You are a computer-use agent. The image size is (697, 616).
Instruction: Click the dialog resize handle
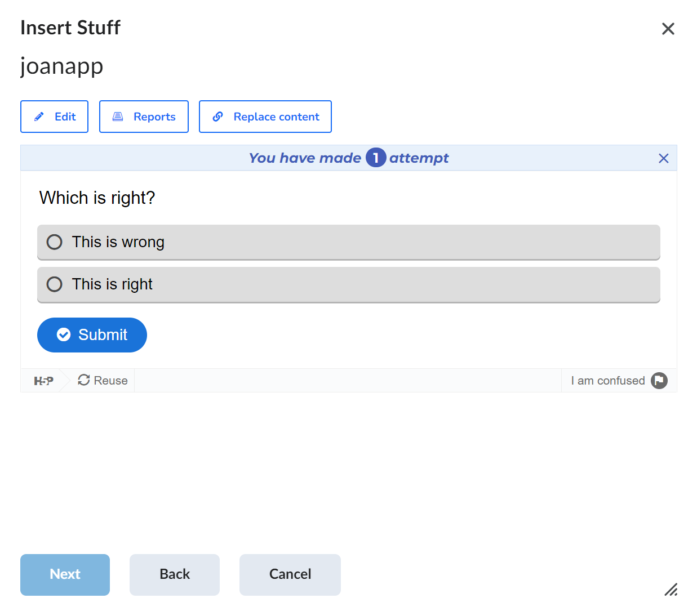pos(671,590)
